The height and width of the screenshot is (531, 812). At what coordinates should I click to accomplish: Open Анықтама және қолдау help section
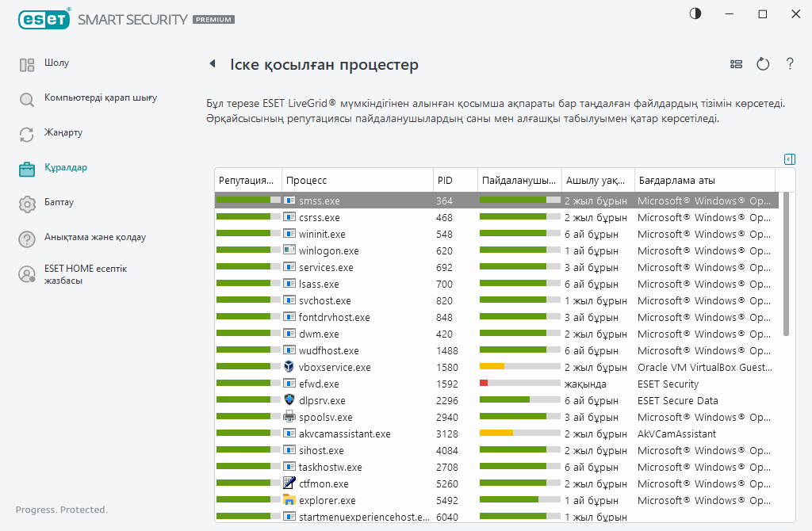(x=94, y=238)
